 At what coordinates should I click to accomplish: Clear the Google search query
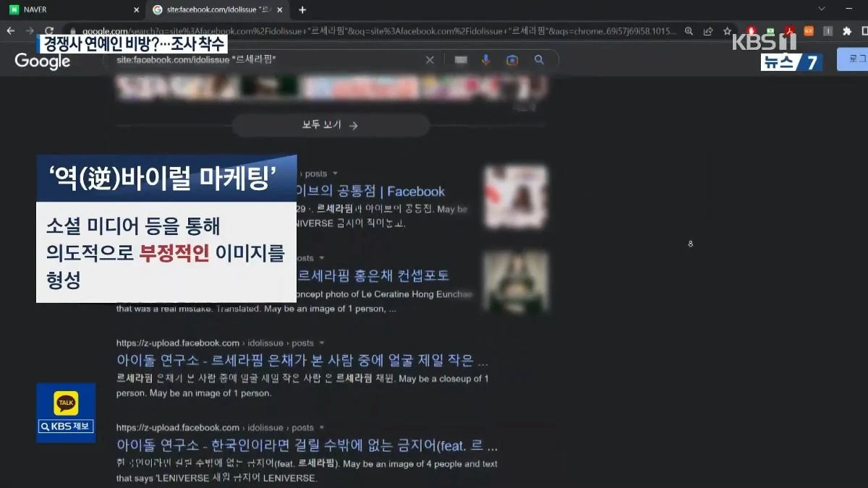coord(430,60)
